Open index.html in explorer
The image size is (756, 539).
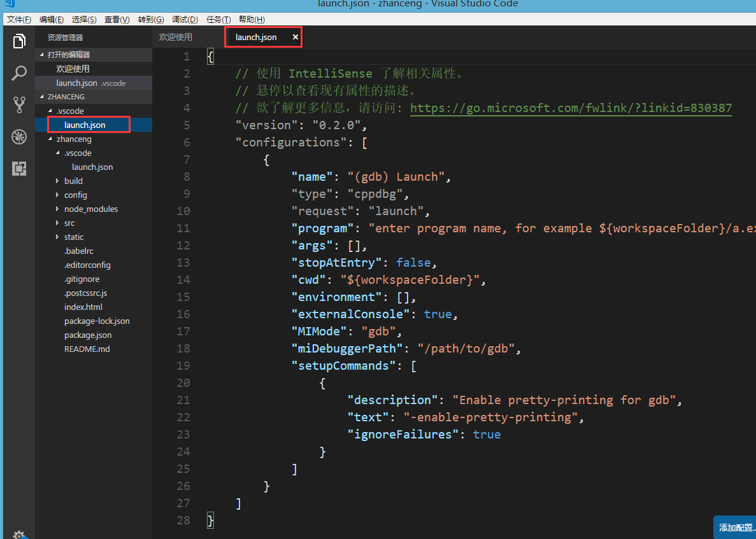(94, 306)
